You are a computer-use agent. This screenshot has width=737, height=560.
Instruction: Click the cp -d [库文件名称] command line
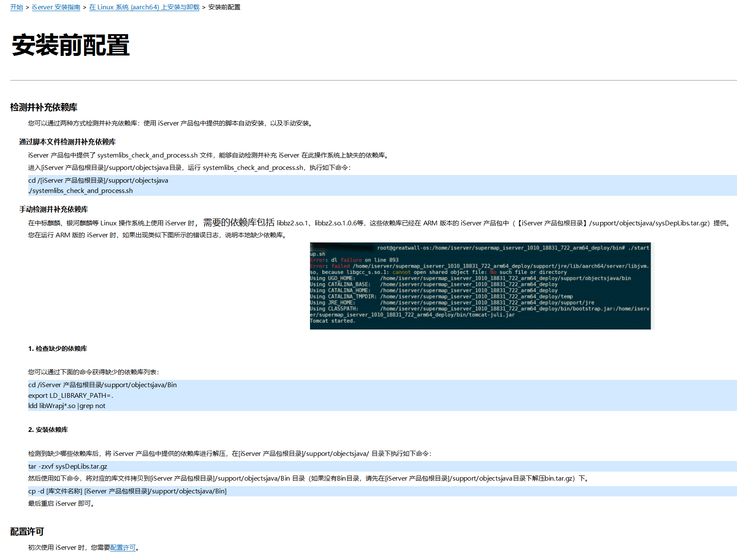[127, 491]
